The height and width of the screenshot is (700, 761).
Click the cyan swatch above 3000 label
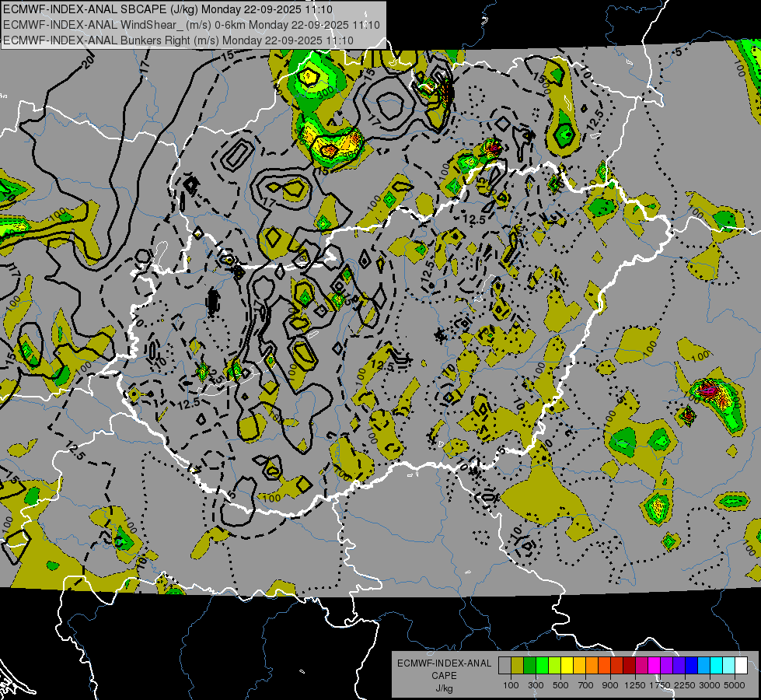pyautogui.click(x=716, y=665)
